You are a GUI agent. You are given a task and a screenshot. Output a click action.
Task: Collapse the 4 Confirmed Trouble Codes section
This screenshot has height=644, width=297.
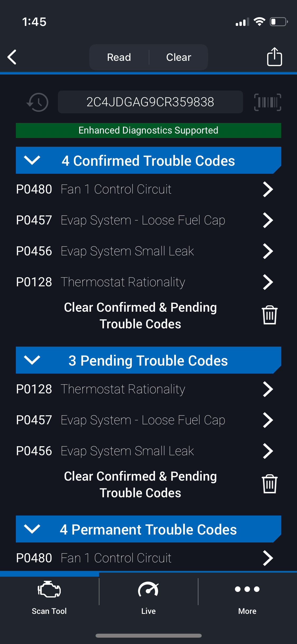coord(32,160)
